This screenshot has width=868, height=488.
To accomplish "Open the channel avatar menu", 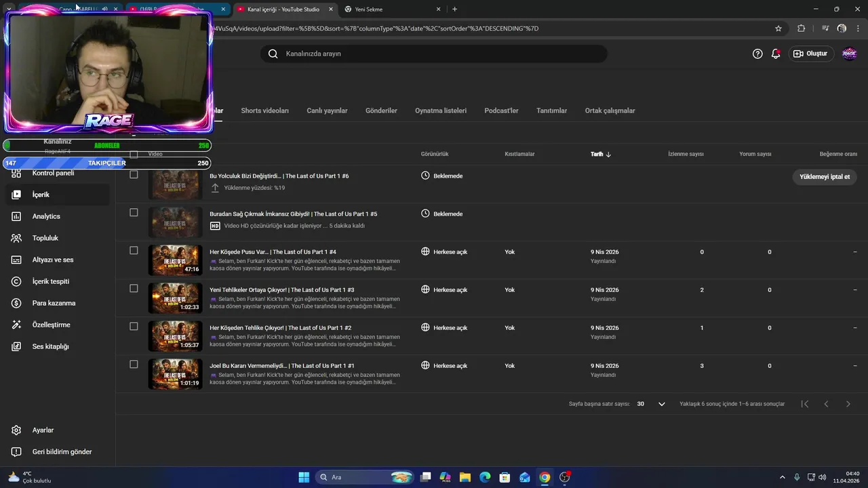I will pos(849,54).
